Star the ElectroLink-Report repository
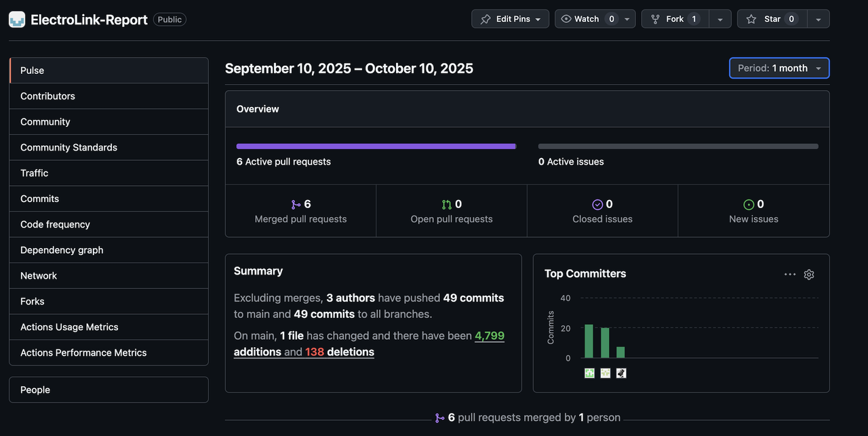This screenshot has width=868, height=436. [x=772, y=19]
